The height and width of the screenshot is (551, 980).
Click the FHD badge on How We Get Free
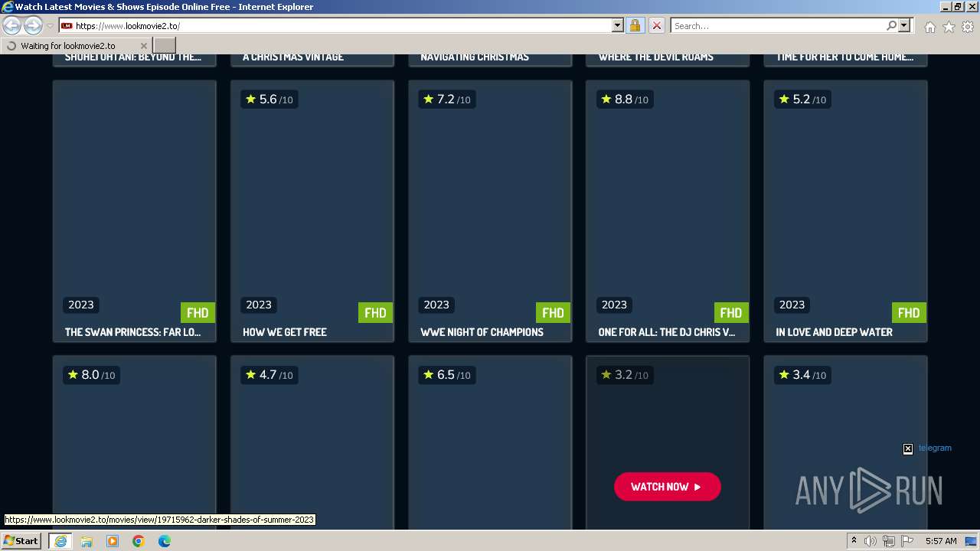(x=375, y=312)
